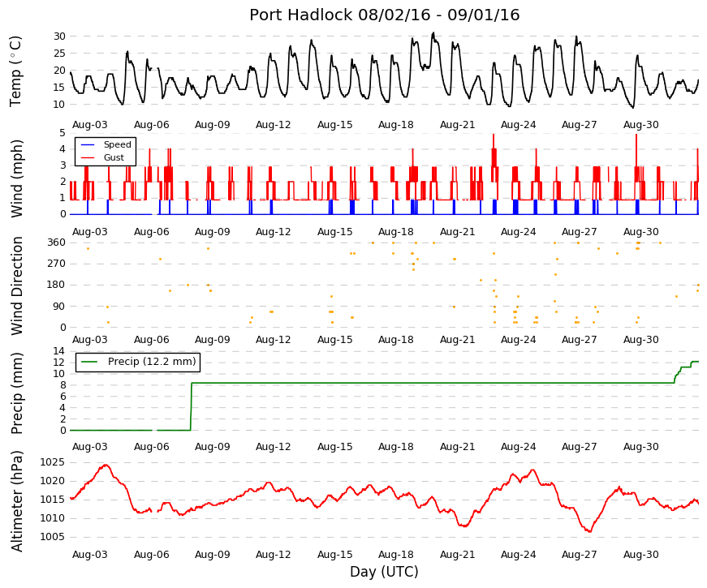The image size is (707, 588).
Task: Click the Altimeter (hPa) axis label
Action: (16, 500)
